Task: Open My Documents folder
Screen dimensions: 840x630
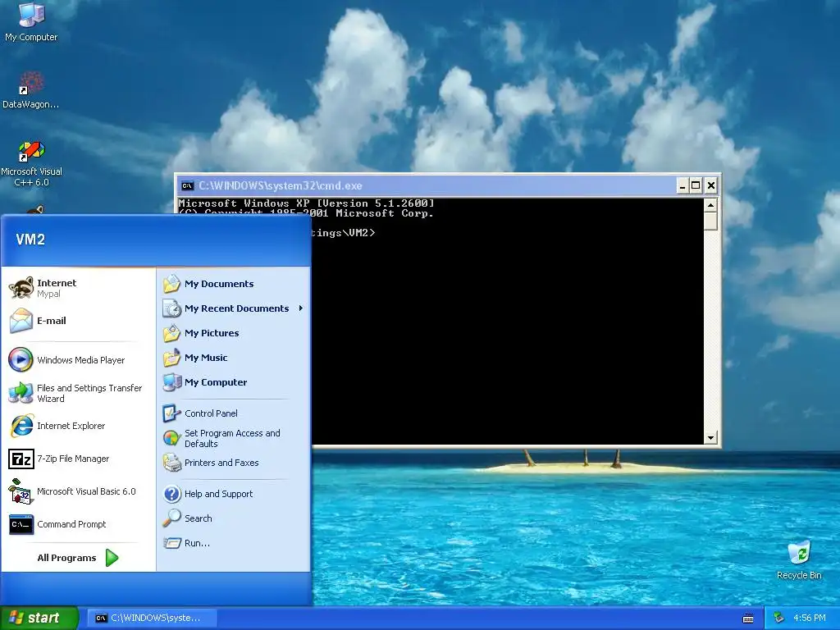Action: tap(233, 284)
